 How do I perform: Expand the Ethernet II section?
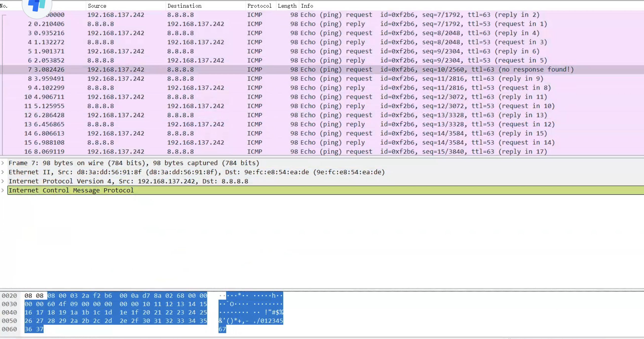coord(2,172)
